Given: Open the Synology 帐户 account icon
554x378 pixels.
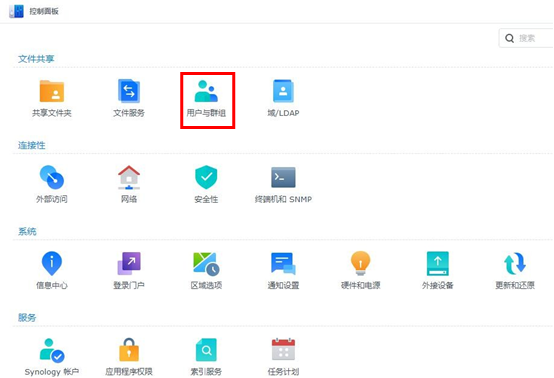Looking at the screenshot, I should (x=52, y=350).
